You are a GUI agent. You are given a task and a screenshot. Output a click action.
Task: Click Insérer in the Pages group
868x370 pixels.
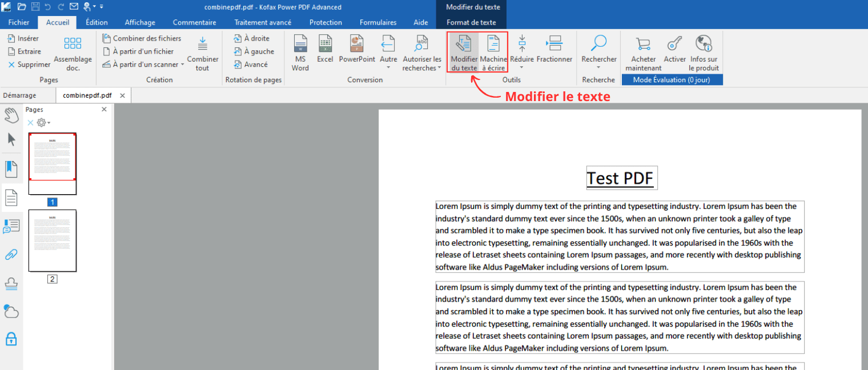(x=23, y=38)
